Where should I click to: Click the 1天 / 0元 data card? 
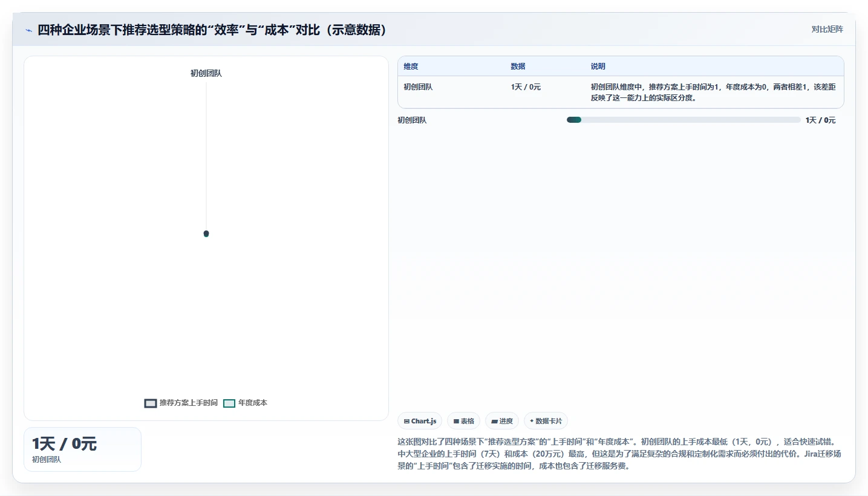(82, 449)
